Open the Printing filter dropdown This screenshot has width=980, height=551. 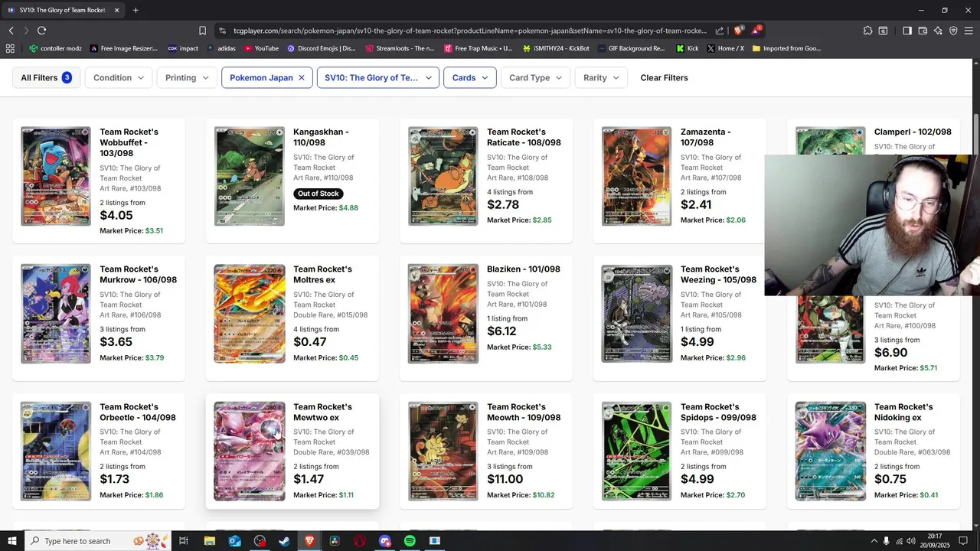(x=187, y=78)
